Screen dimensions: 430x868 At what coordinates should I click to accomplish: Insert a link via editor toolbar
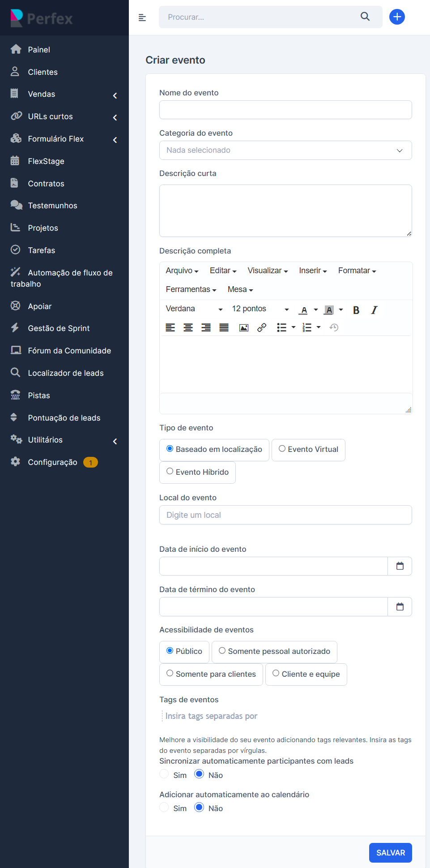pos(262,328)
